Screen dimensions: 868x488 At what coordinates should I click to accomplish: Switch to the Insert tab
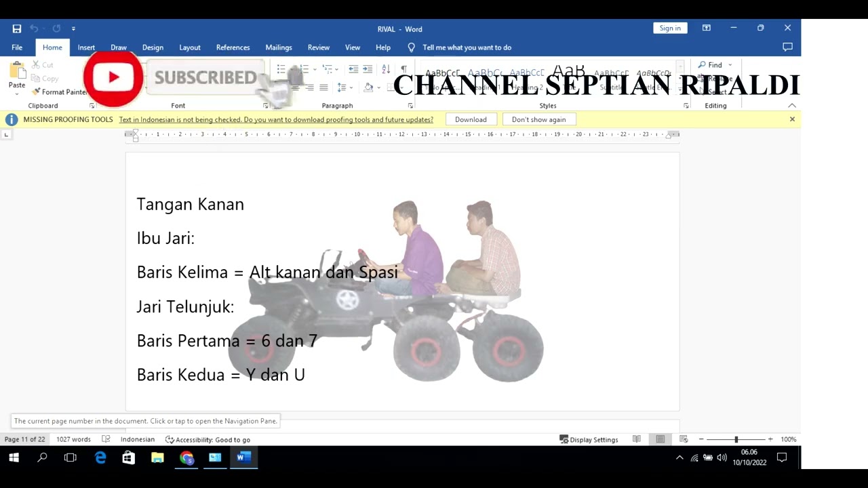86,47
